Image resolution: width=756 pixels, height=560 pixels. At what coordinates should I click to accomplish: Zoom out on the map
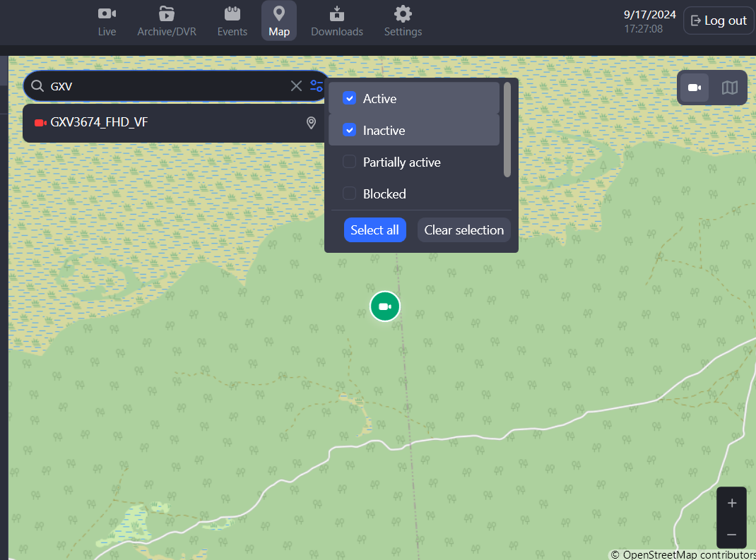coord(731,535)
